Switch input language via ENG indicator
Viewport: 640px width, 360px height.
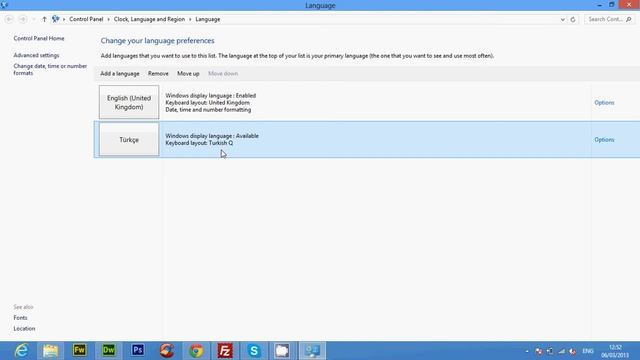pos(588,351)
